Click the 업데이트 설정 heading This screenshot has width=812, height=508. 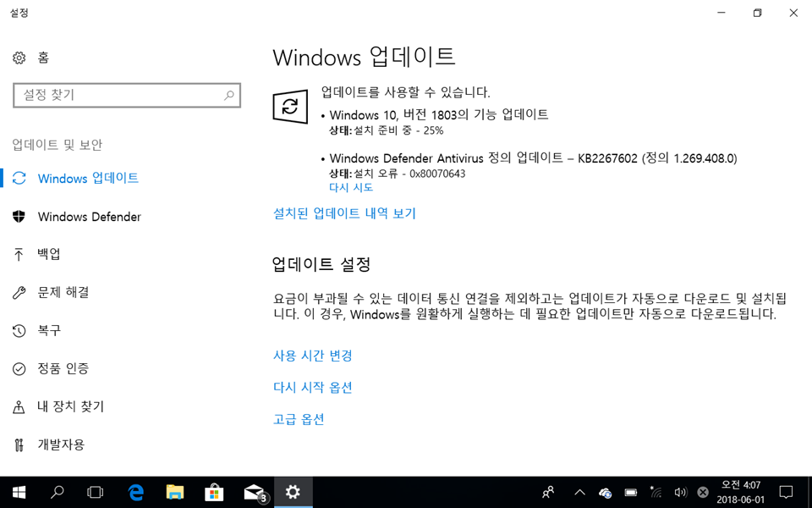tap(321, 264)
